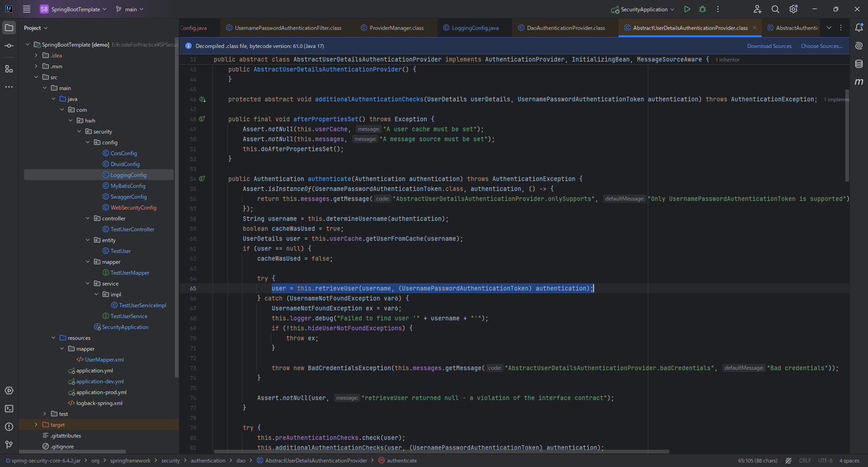
Task: Click the Download Sources link
Action: tap(769, 46)
